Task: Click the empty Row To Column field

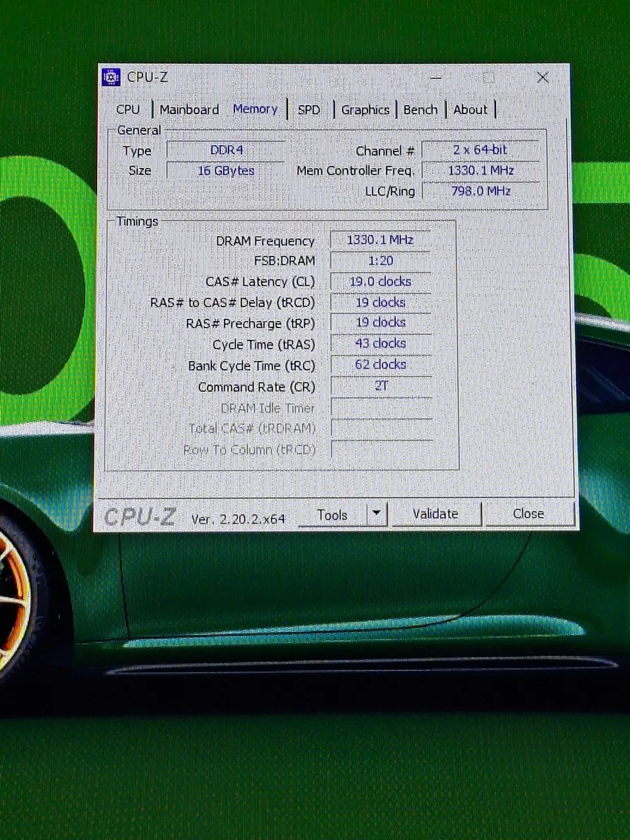Action: coord(381,449)
